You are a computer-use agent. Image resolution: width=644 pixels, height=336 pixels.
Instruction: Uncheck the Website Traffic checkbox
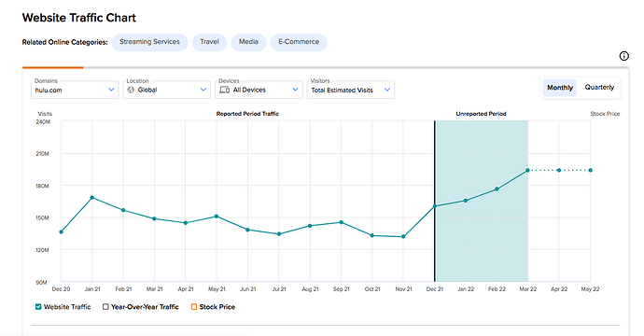(38, 307)
